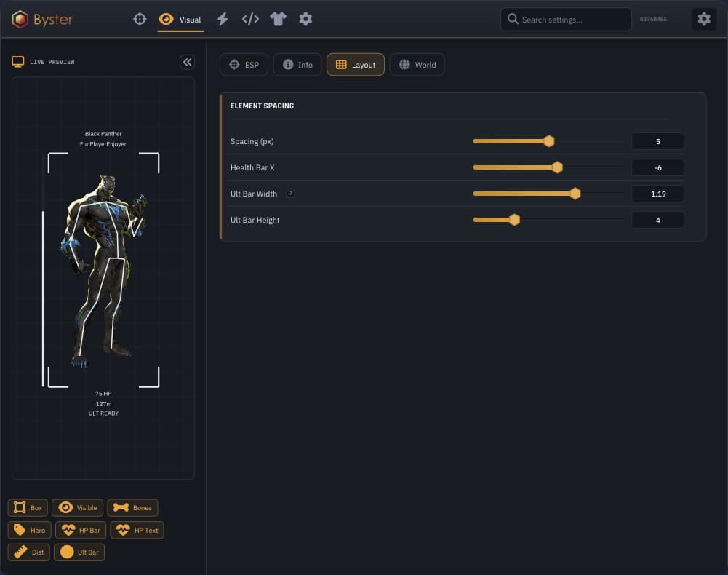
Task: Toggle the Hero preview option
Action: [29, 530]
